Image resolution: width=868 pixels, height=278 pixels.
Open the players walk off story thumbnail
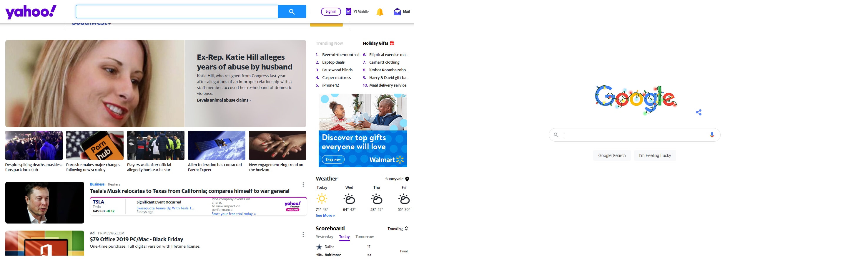(x=156, y=145)
